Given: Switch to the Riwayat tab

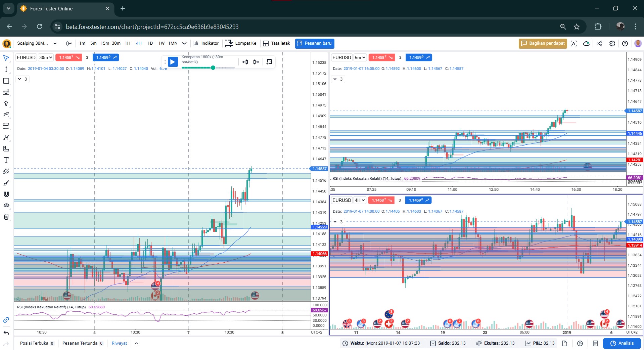Looking at the screenshot, I should [119, 343].
